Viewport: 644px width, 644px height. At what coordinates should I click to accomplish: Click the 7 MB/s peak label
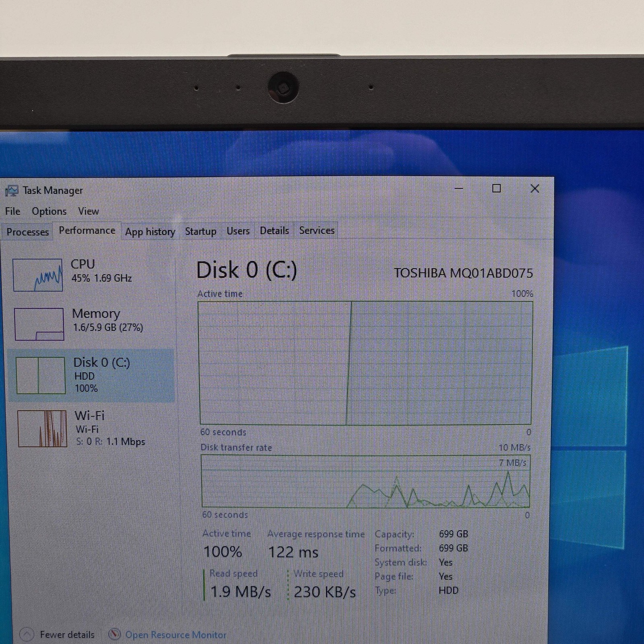(512, 463)
